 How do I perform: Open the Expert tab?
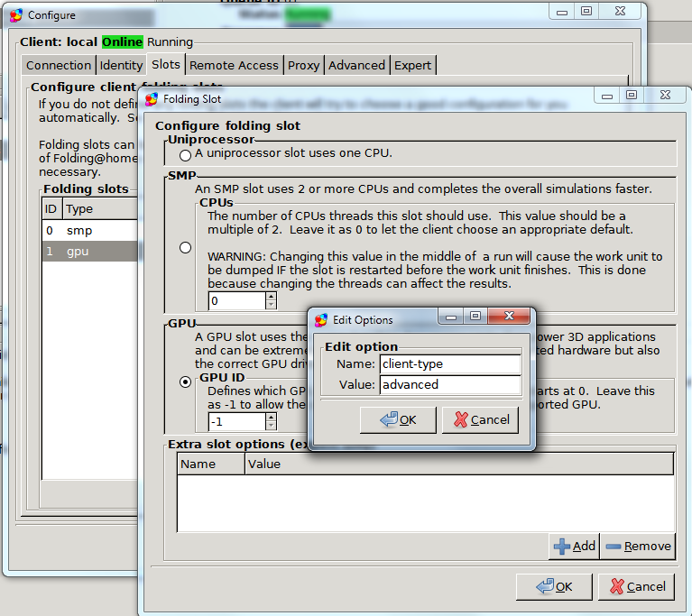[x=412, y=65]
